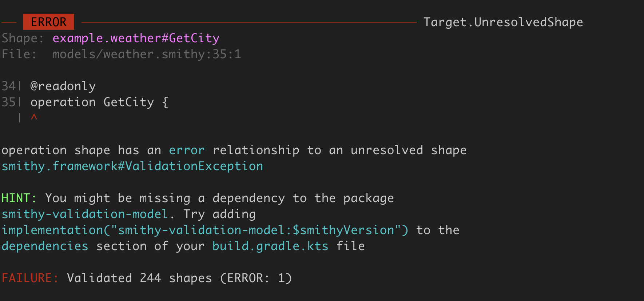The width and height of the screenshot is (644, 301).
Task: Click the build.gradle.kts file name
Action: 270,246
